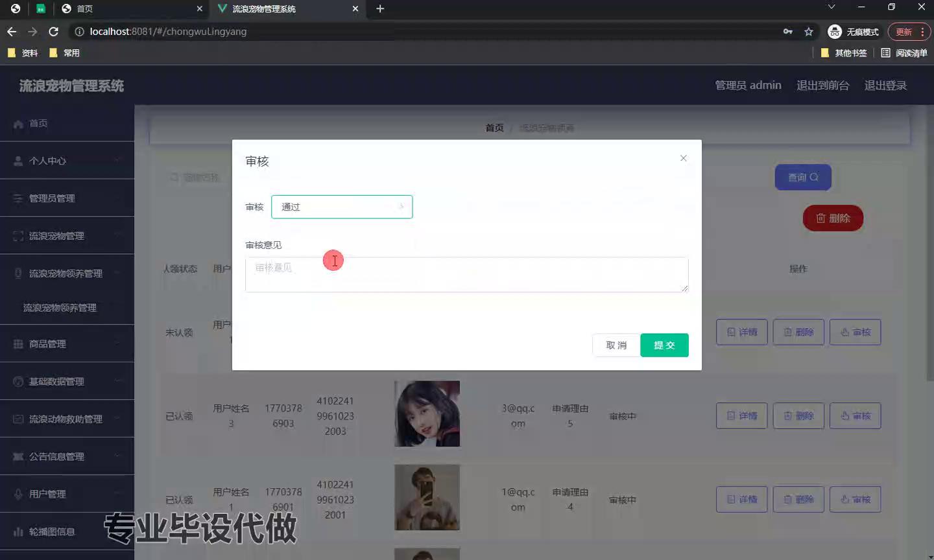
Task: Bookmark this page with star icon
Action: pyautogui.click(x=809, y=32)
